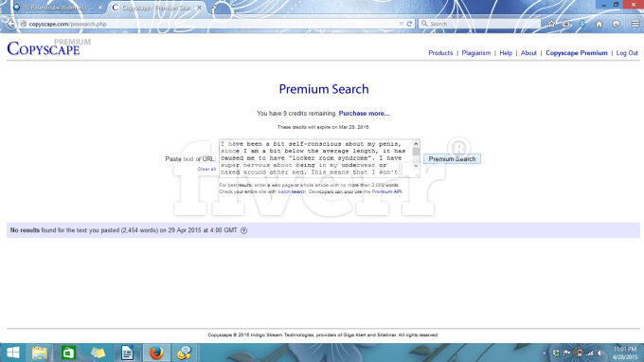Bookmark this page with the star icon
644x362 pixels.
(551, 24)
